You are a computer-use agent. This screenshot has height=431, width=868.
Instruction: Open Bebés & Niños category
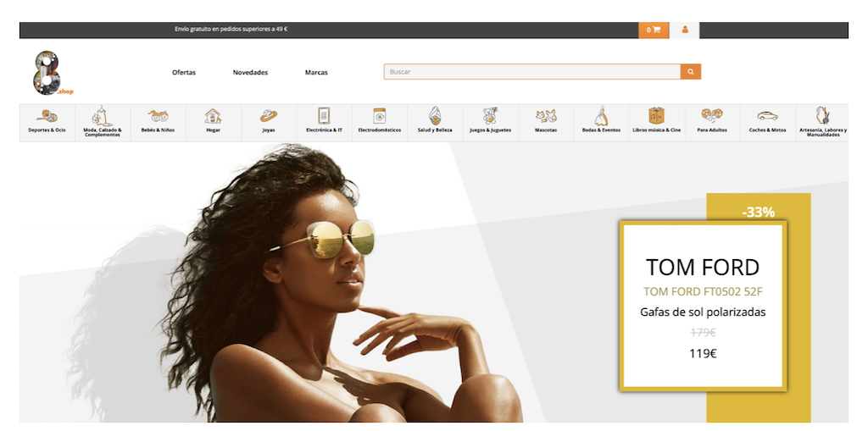pos(158,122)
